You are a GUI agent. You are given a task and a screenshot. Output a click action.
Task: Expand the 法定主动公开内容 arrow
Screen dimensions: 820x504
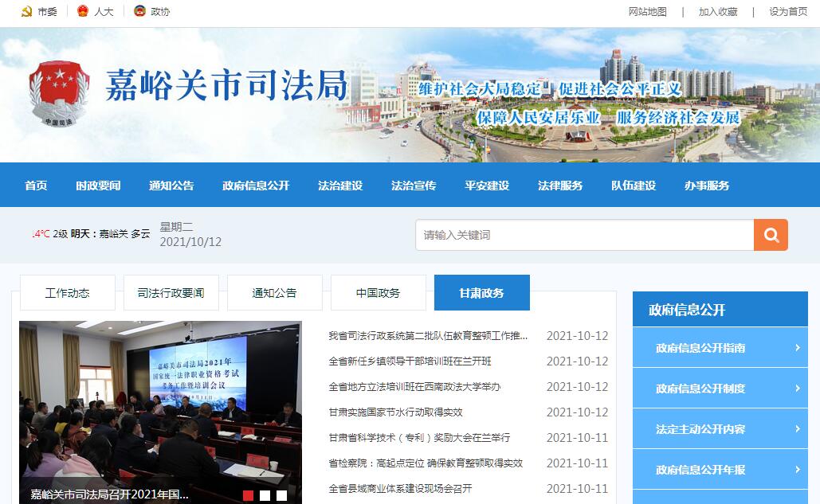pos(797,428)
